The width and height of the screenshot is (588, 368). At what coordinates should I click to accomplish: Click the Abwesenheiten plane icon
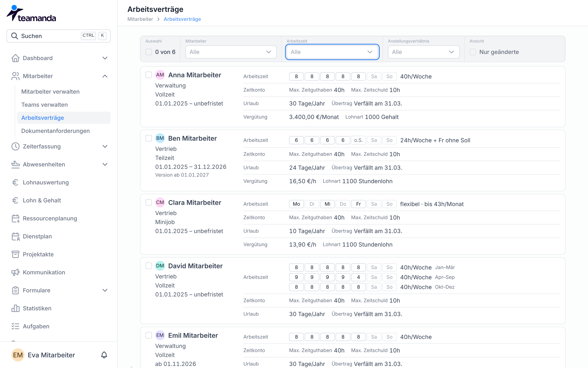click(15, 165)
